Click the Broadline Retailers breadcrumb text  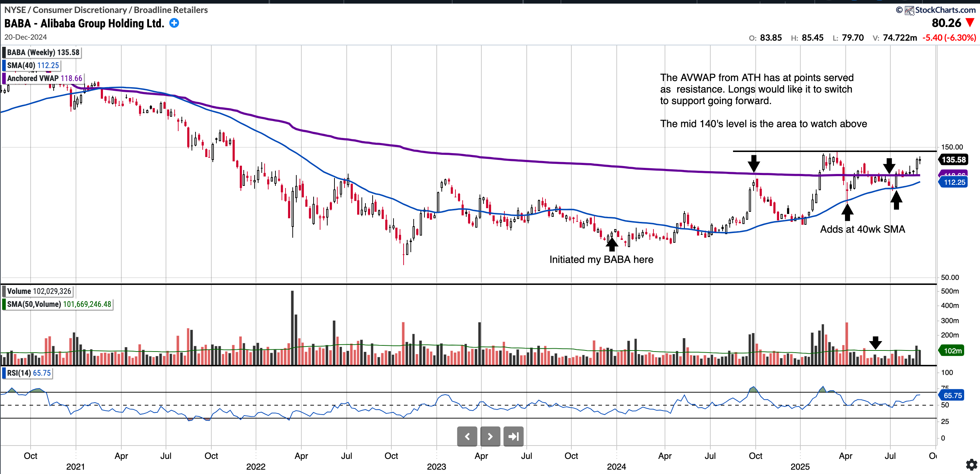click(x=171, y=10)
